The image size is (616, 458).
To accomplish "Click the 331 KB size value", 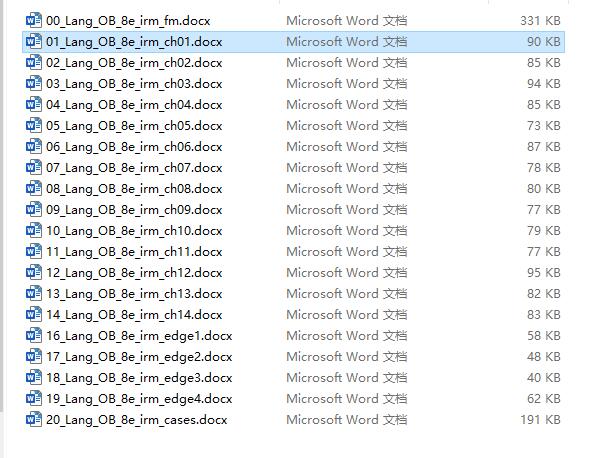I will click(540, 20).
